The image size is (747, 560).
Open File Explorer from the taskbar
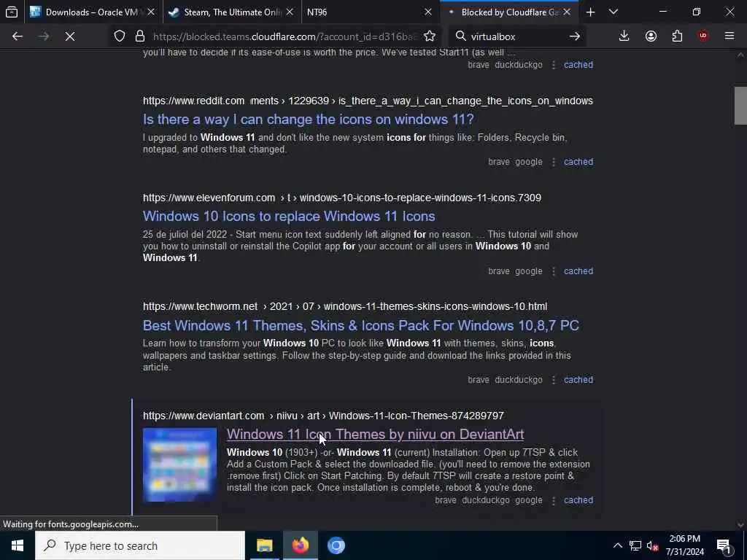click(264, 545)
